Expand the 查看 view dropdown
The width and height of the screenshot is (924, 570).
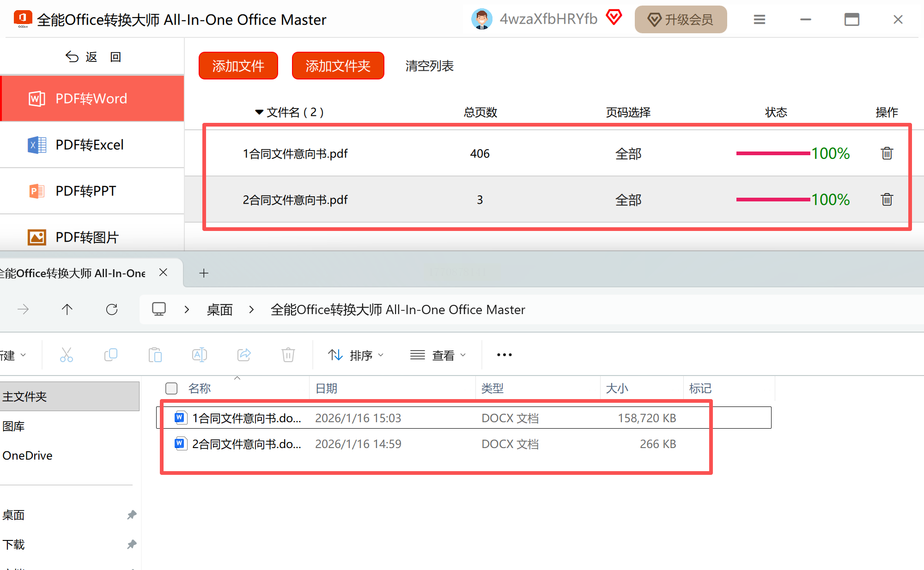438,355
